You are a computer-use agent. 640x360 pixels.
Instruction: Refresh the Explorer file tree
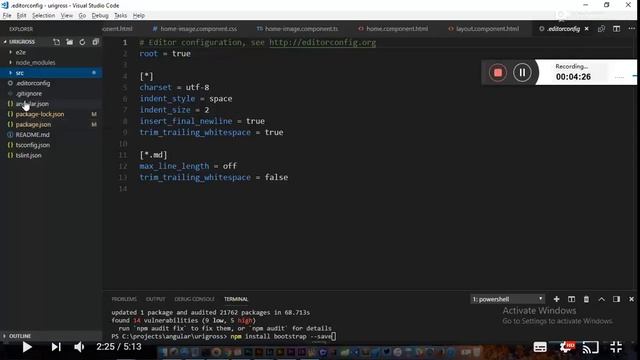82,42
